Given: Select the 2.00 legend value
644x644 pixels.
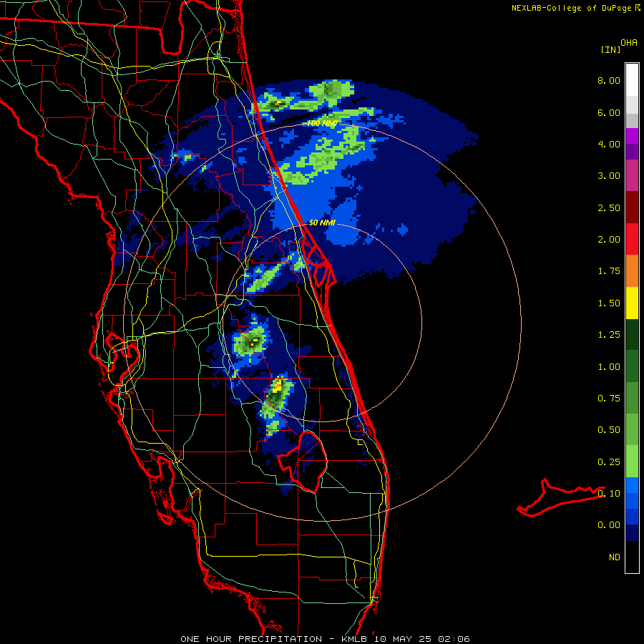Looking at the screenshot, I should click(x=609, y=240).
